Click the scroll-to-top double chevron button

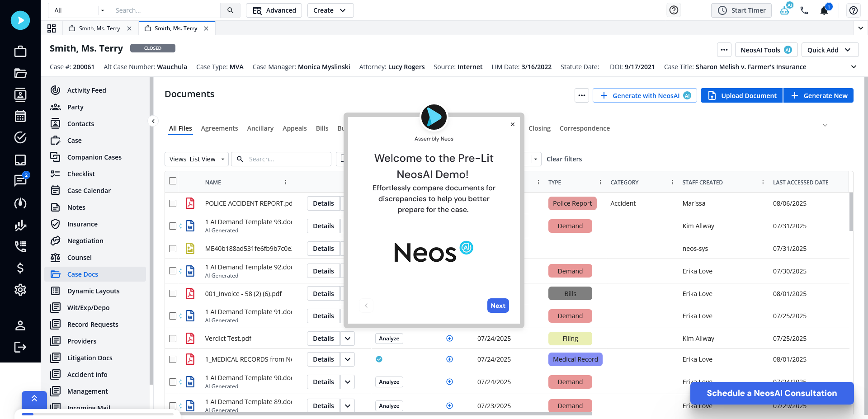coord(34,400)
